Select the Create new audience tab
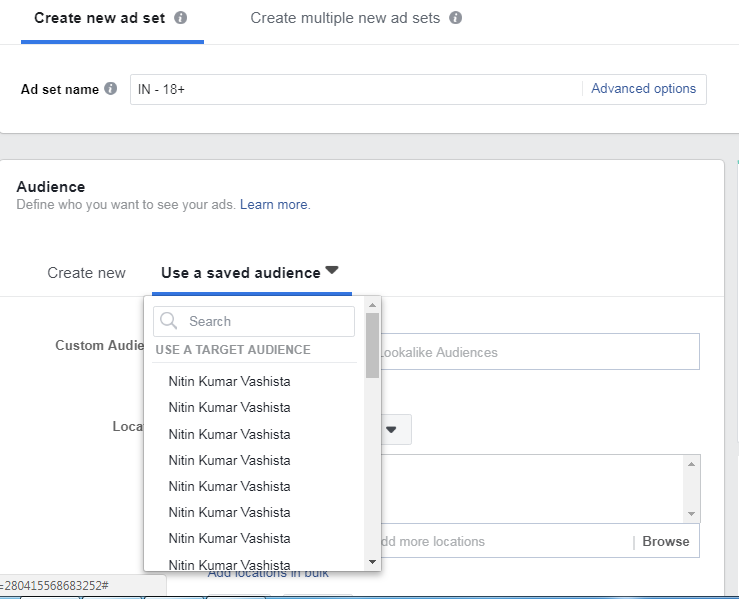Screen dimensions: 739x599 86,273
